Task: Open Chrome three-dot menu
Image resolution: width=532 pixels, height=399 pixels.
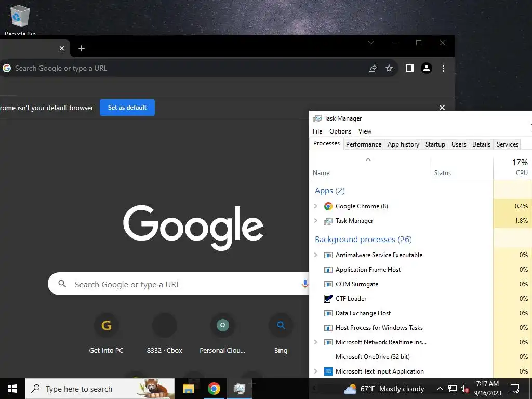Action: (x=443, y=68)
